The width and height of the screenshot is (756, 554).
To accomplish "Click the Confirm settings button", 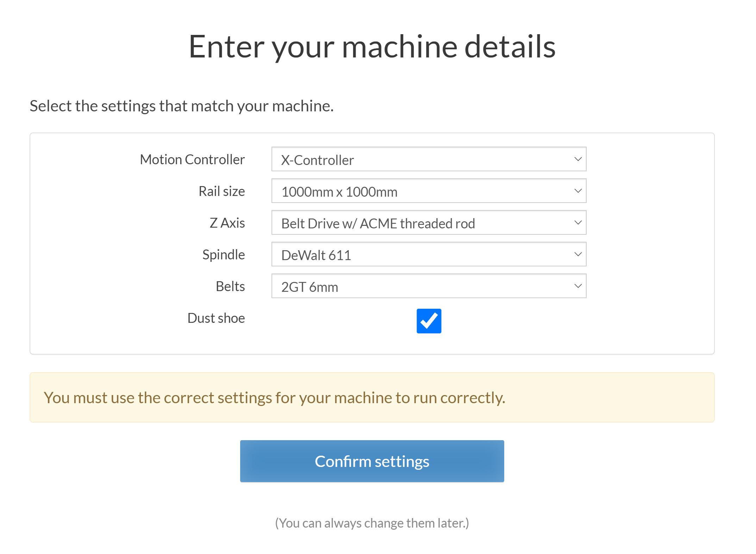I will coord(372,461).
